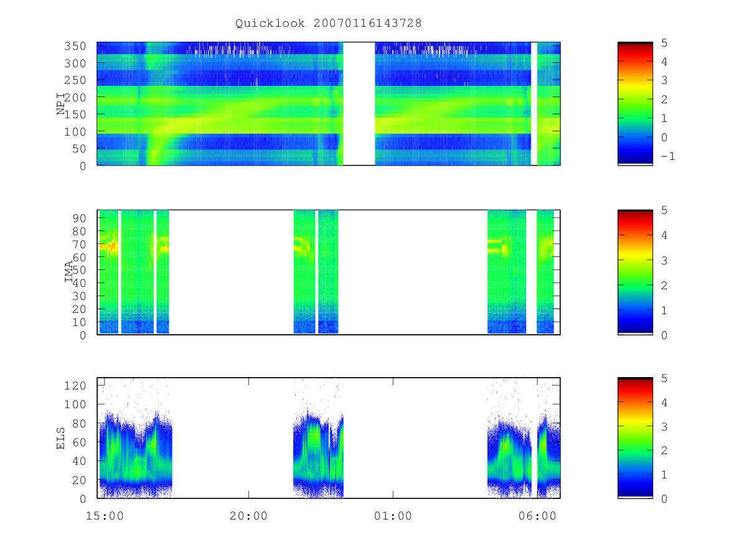Click the NPI color scale bar
747x560 pixels.
click(635, 104)
